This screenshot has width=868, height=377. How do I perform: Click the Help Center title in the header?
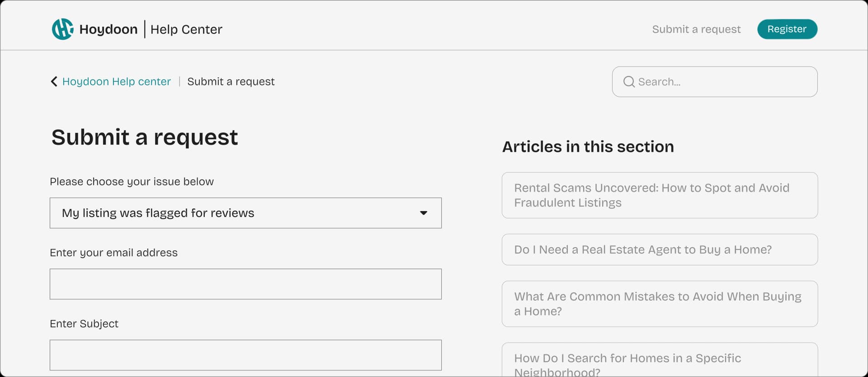pyautogui.click(x=186, y=29)
